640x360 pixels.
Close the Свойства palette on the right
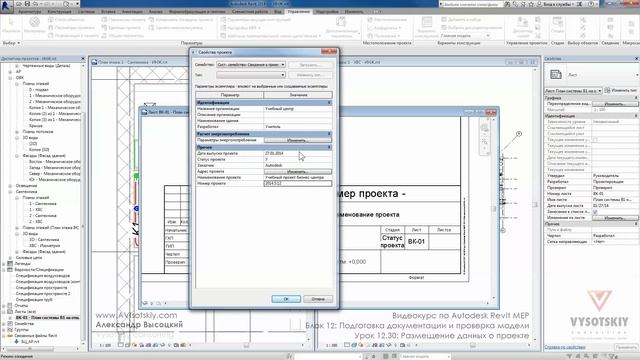click(636, 59)
